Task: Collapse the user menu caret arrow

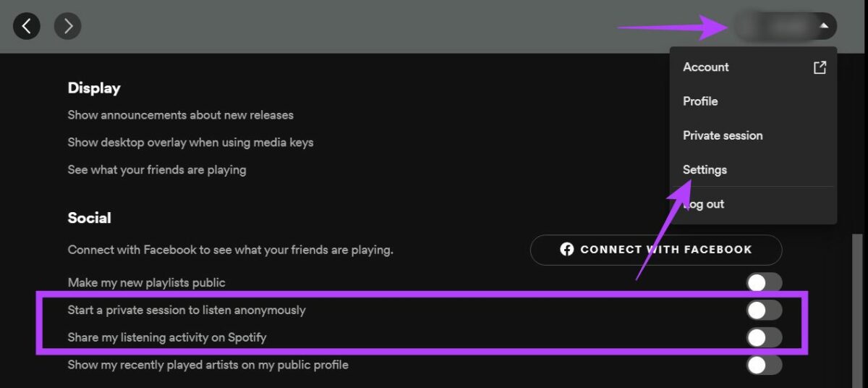Action: pos(824,26)
